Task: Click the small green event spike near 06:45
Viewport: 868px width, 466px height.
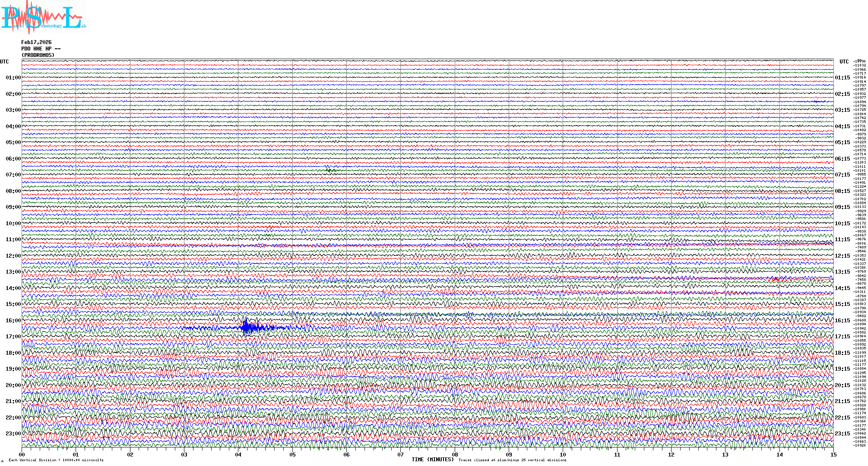Action: click(329, 170)
